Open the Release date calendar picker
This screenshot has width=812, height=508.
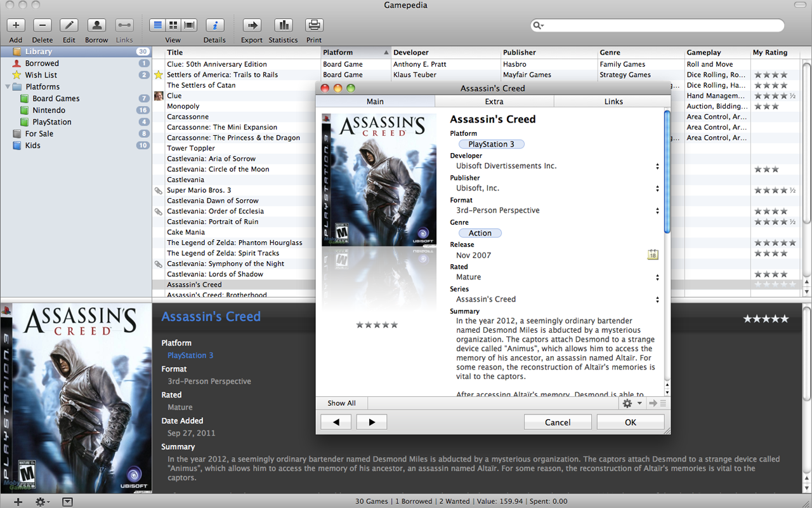[653, 255]
